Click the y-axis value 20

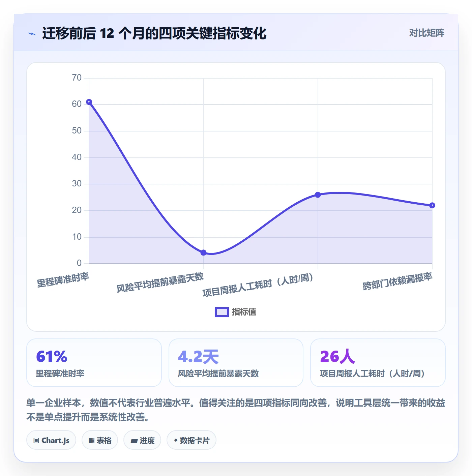77,210
